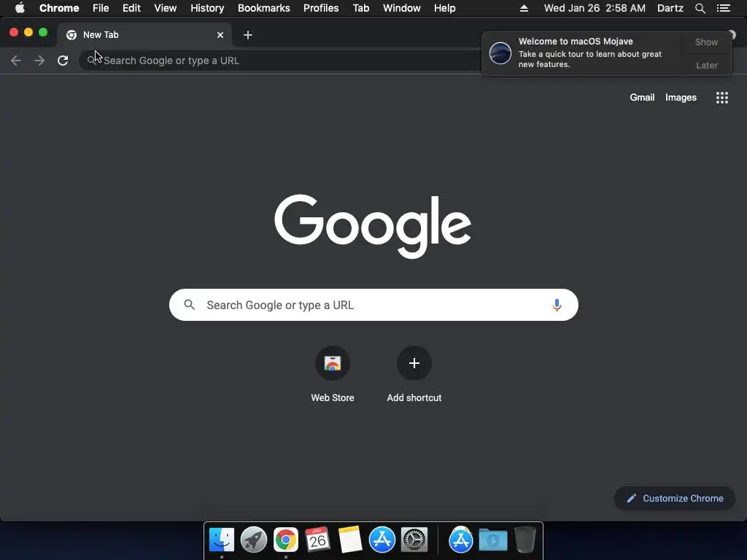Viewport: 747px width, 560px height.
Task: Open Finder from the Dock
Action: click(222, 540)
